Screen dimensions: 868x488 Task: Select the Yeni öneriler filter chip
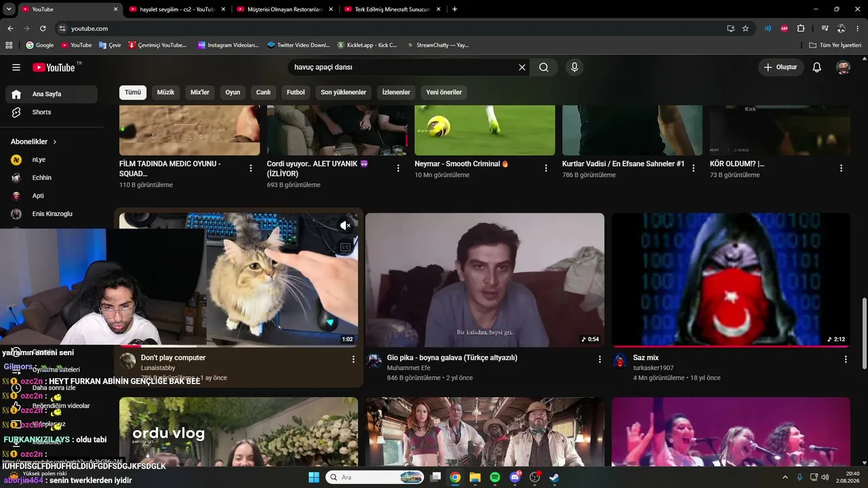443,92
